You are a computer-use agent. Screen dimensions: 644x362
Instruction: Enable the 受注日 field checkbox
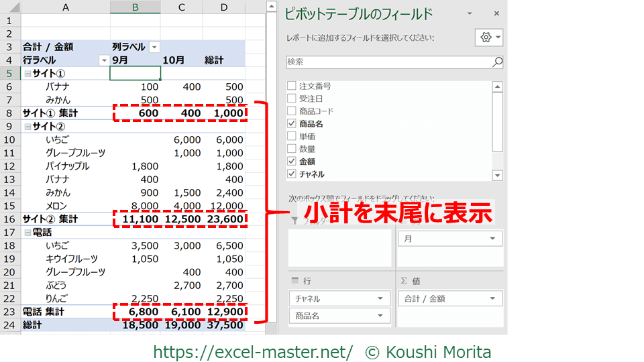point(291,99)
